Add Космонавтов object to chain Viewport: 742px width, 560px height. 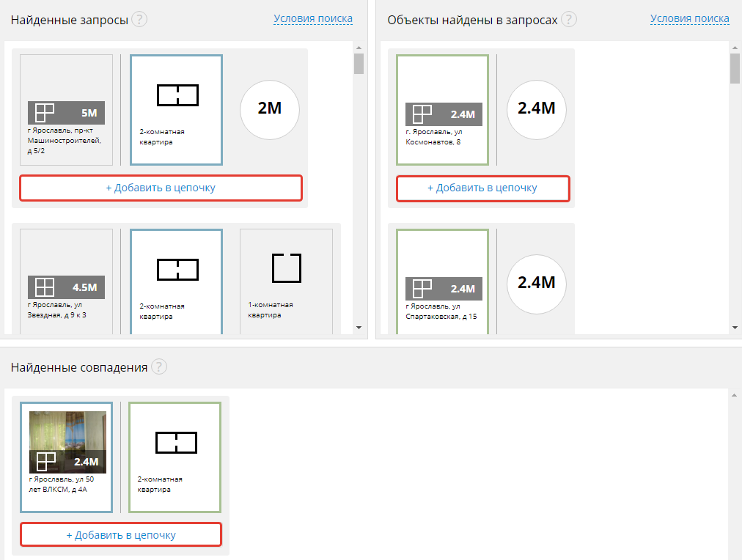(x=482, y=188)
